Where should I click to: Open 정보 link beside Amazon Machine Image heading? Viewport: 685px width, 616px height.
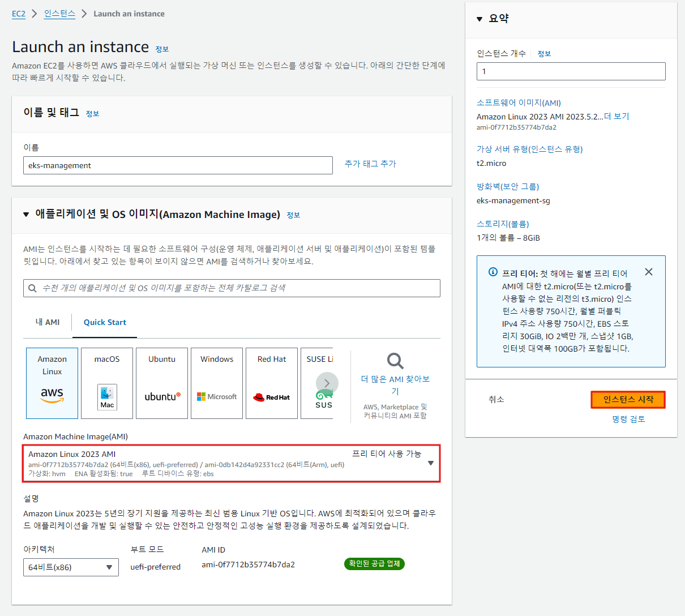pyautogui.click(x=293, y=215)
